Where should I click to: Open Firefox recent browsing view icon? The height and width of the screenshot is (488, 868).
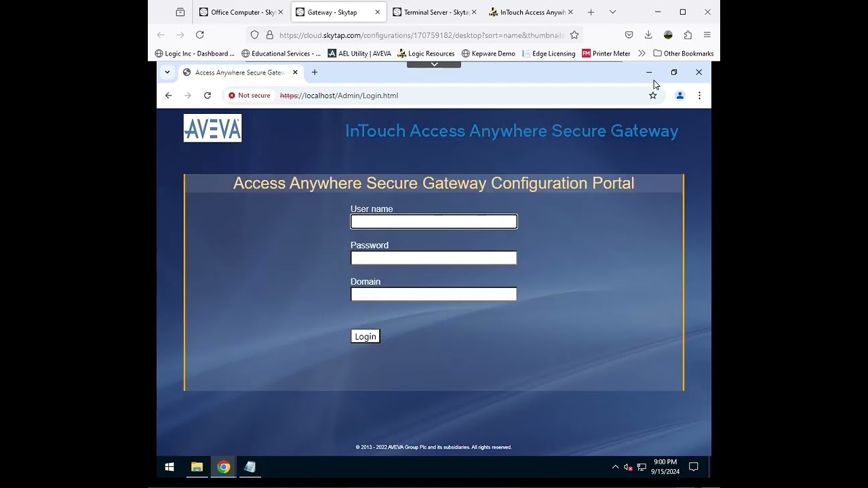pyautogui.click(x=180, y=12)
